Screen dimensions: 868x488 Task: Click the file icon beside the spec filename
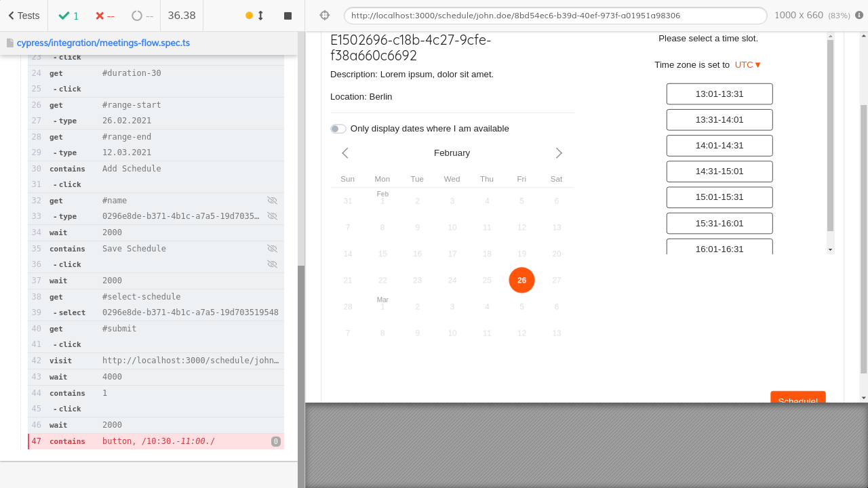pyautogui.click(x=10, y=42)
